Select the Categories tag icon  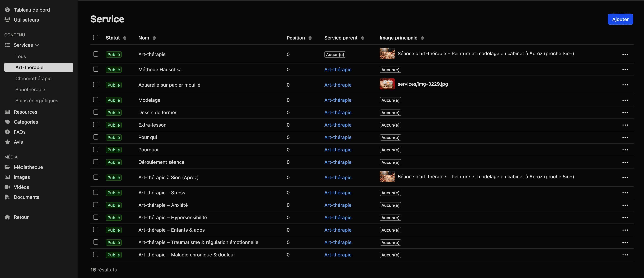click(7, 122)
